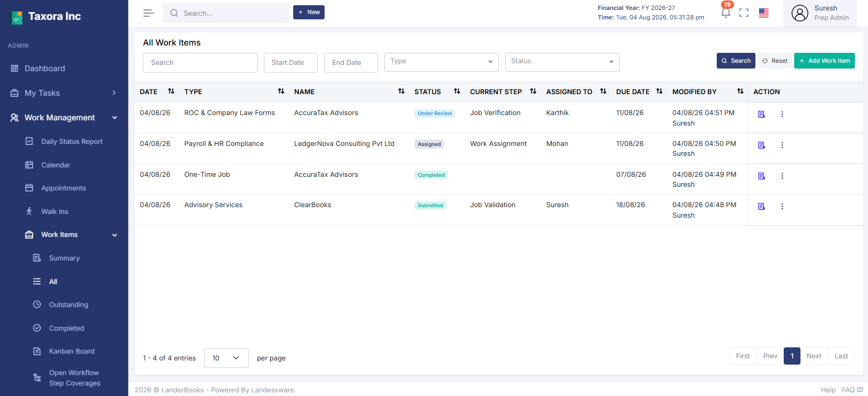
Task: Toggle the hamburger sidebar menu icon
Action: [x=149, y=13]
